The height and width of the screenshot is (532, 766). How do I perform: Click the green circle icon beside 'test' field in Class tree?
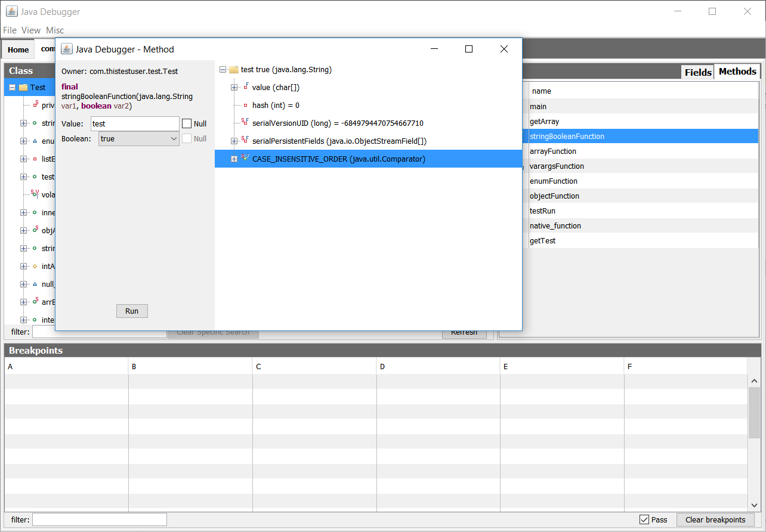pyautogui.click(x=35, y=177)
